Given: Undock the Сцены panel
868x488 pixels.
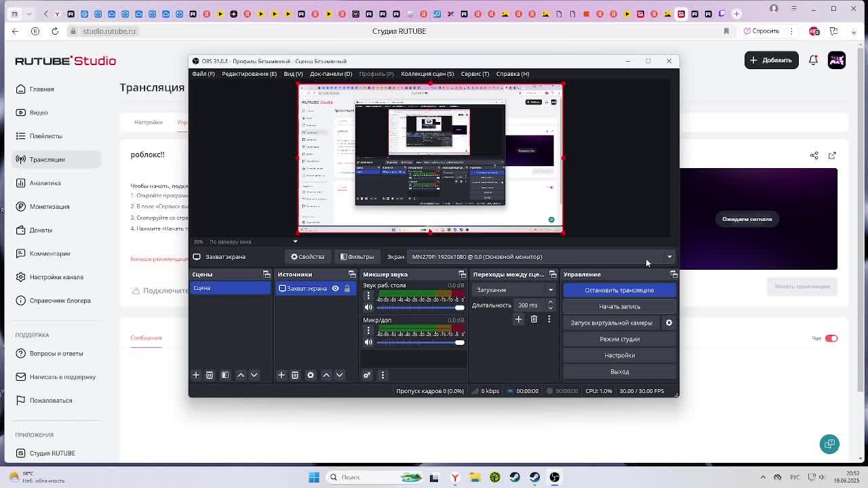Looking at the screenshot, I should pyautogui.click(x=267, y=274).
